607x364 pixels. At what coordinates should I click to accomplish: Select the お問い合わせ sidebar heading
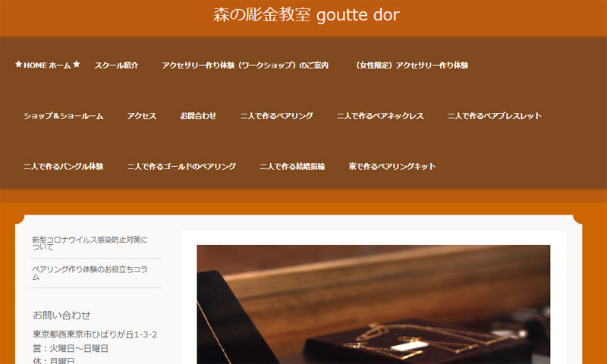(x=61, y=315)
